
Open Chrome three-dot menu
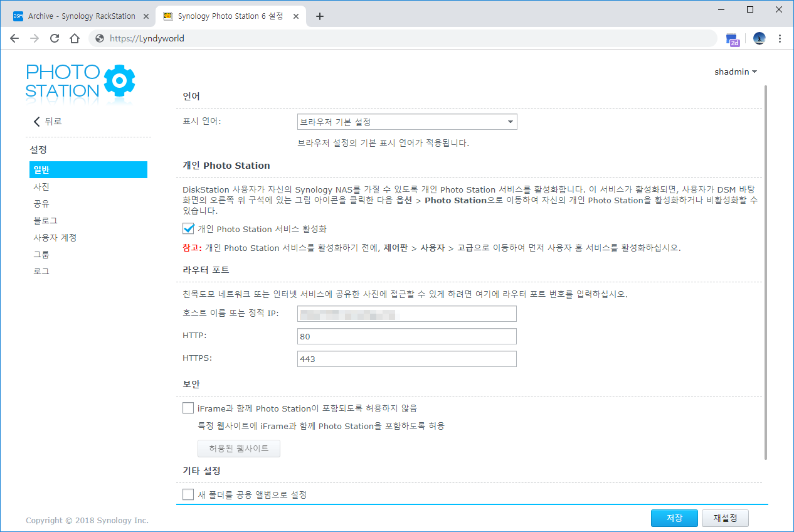(780, 38)
